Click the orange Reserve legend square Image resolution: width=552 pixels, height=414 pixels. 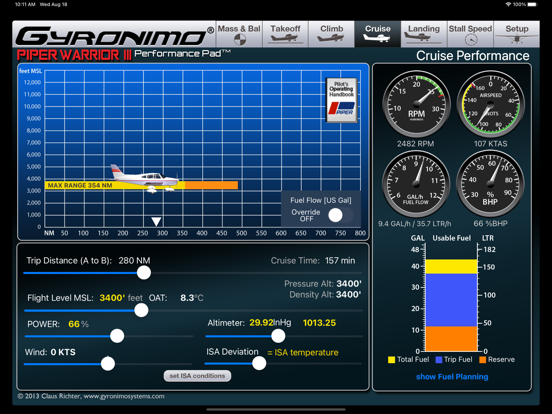click(x=482, y=360)
